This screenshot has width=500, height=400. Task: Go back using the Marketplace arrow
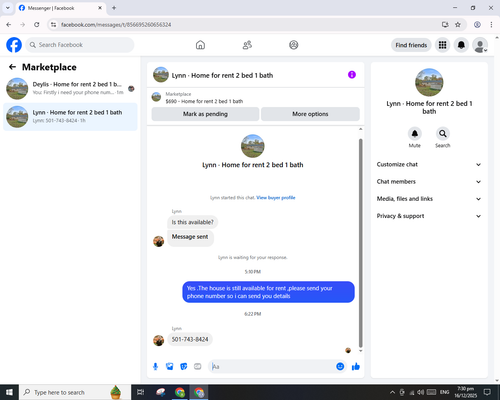point(12,67)
